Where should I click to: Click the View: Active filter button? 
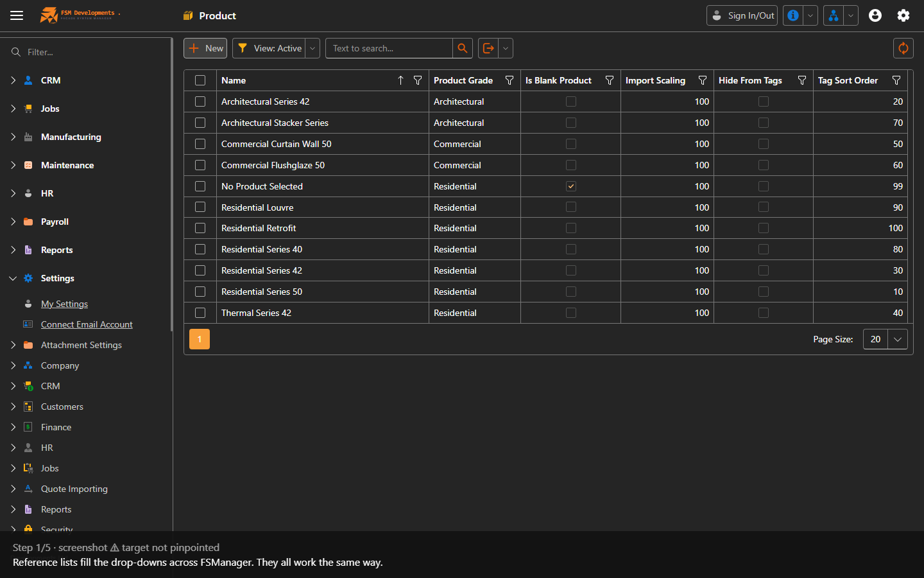pyautogui.click(x=269, y=48)
